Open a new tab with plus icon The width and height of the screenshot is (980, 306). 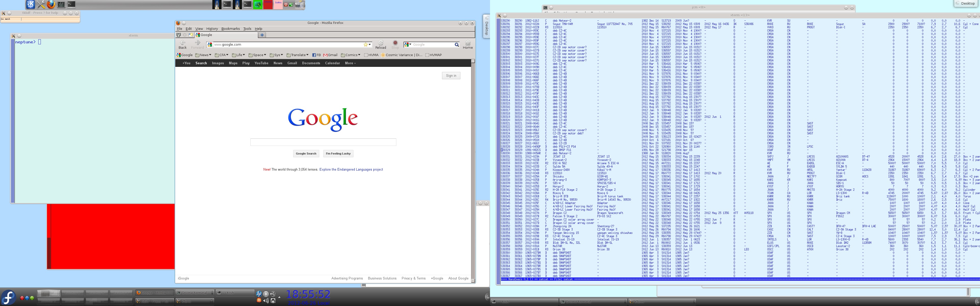click(262, 35)
